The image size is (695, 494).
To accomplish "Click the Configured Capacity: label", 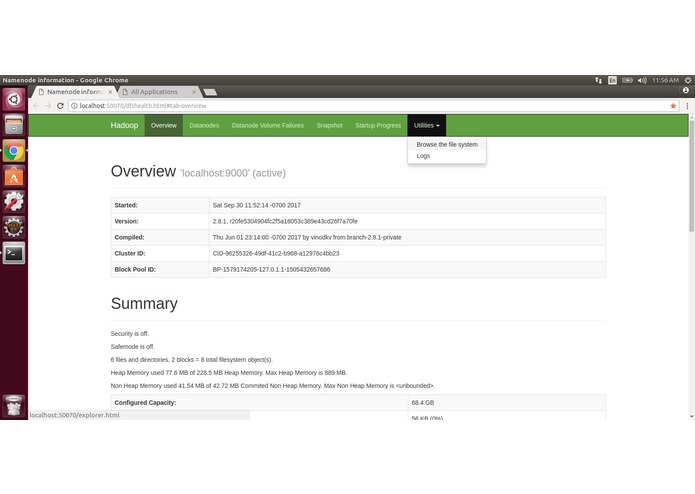I will pyautogui.click(x=145, y=402).
